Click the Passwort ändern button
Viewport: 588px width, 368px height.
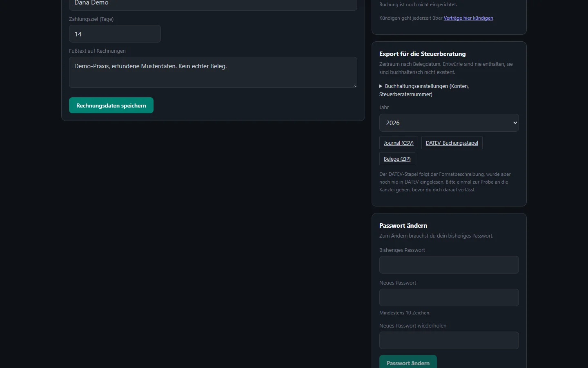408,362
